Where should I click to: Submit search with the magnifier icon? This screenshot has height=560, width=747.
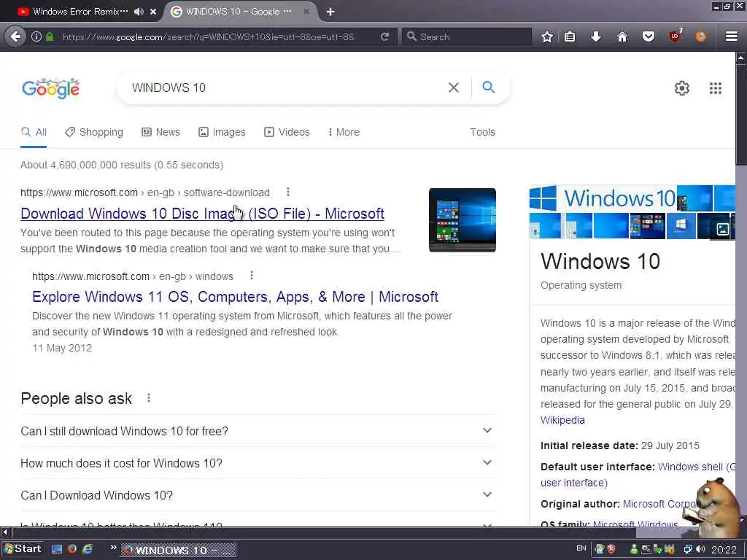point(488,87)
